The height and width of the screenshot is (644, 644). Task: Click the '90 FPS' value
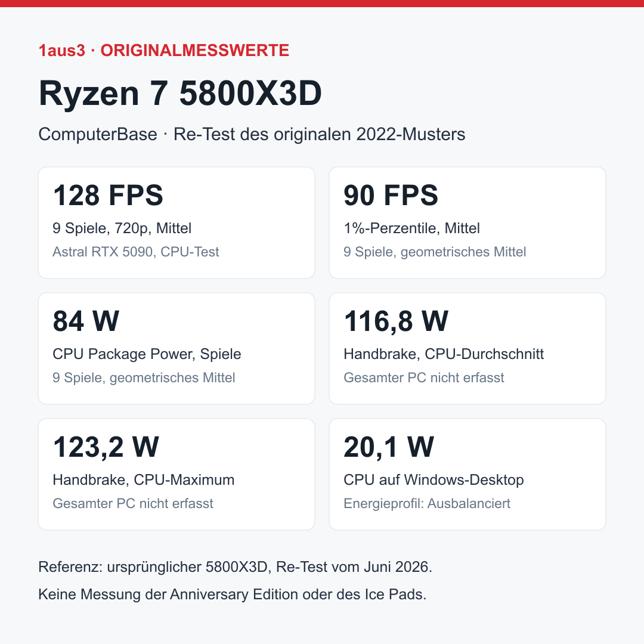pyautogui.click(x=391, y=194)
